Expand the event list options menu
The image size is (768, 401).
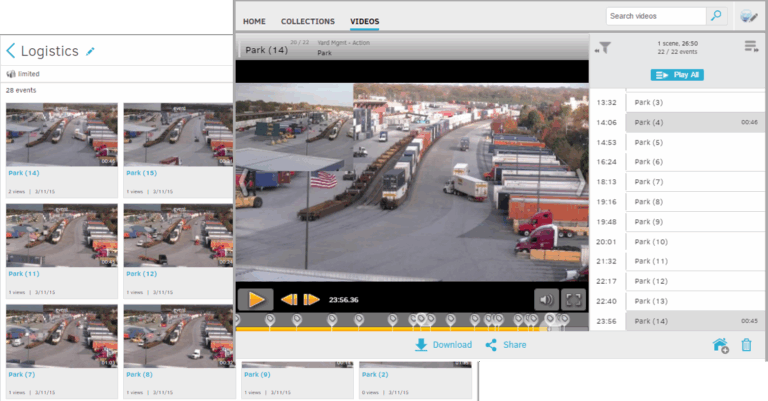[750, 47]
